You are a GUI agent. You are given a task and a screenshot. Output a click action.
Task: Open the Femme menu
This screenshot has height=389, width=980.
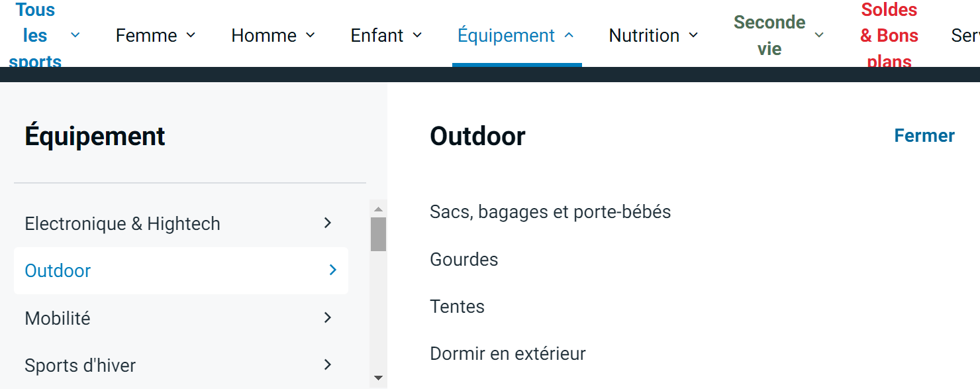[x=146, y=35]
